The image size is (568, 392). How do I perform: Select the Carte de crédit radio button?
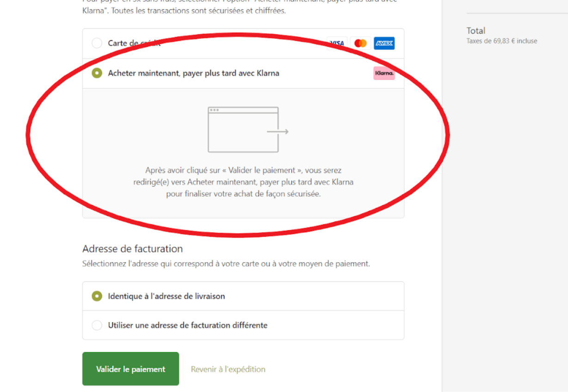pyautogui.click(x=97, y=43)
